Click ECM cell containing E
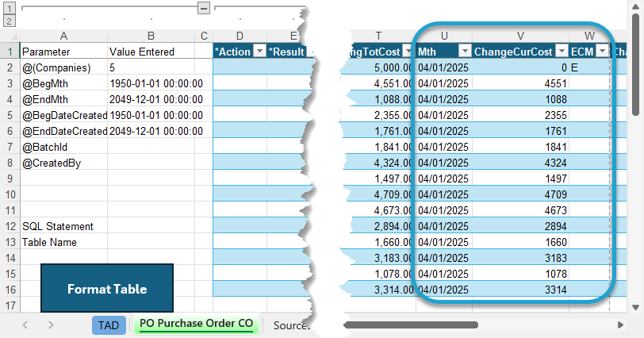The height and width of the screenshot is (338, 644). click(x=589, y=67)
